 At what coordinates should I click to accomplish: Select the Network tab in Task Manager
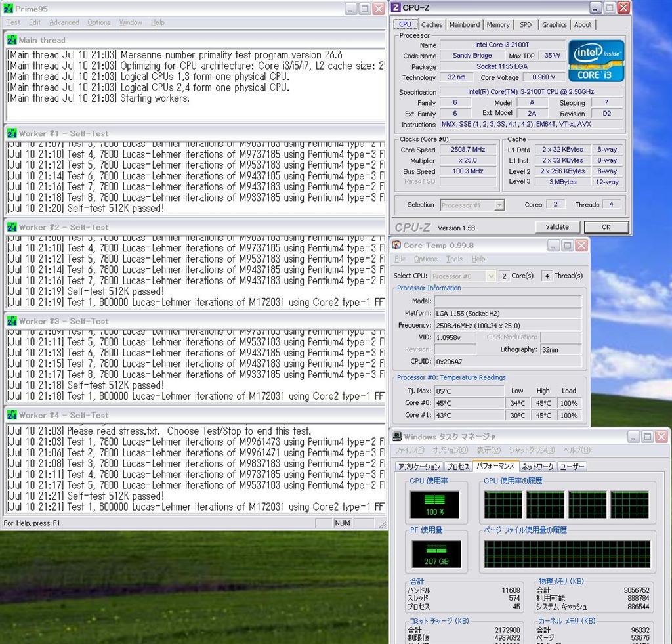click(x=537, y=467)
